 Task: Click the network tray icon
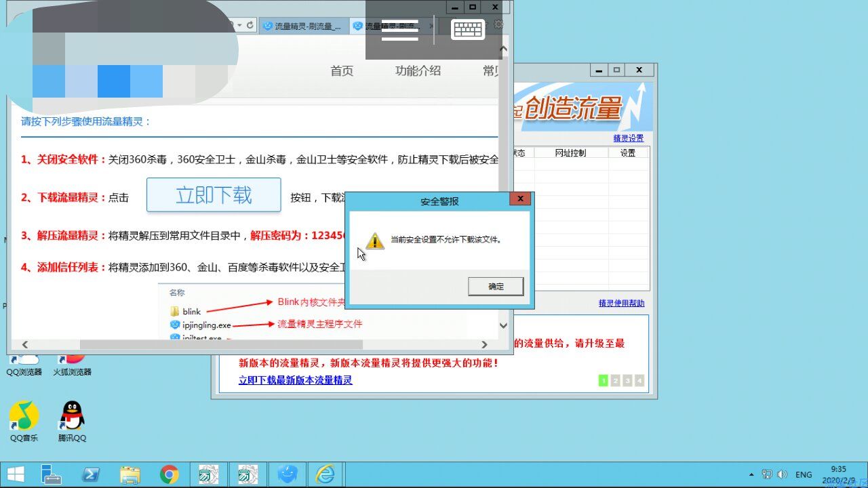coord(767,474)
